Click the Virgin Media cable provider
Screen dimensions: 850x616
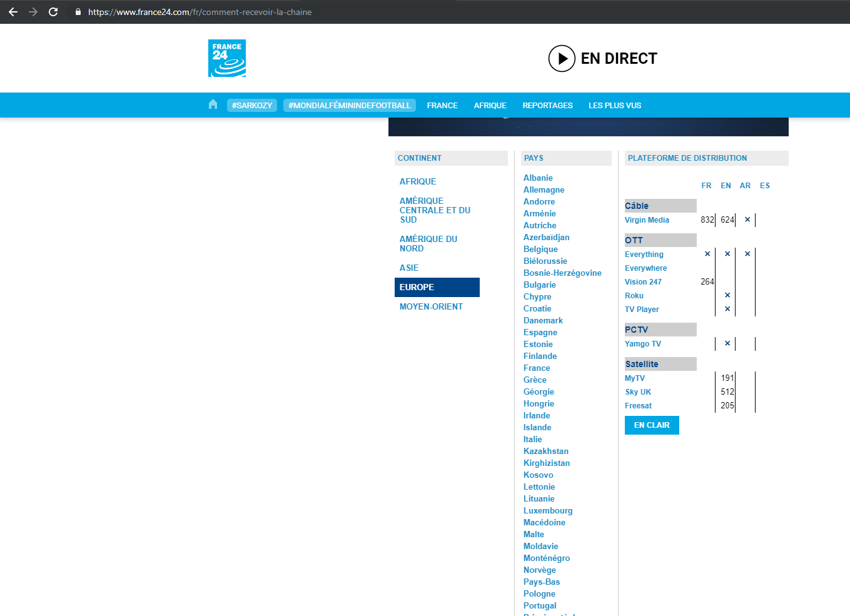[647, 220]
